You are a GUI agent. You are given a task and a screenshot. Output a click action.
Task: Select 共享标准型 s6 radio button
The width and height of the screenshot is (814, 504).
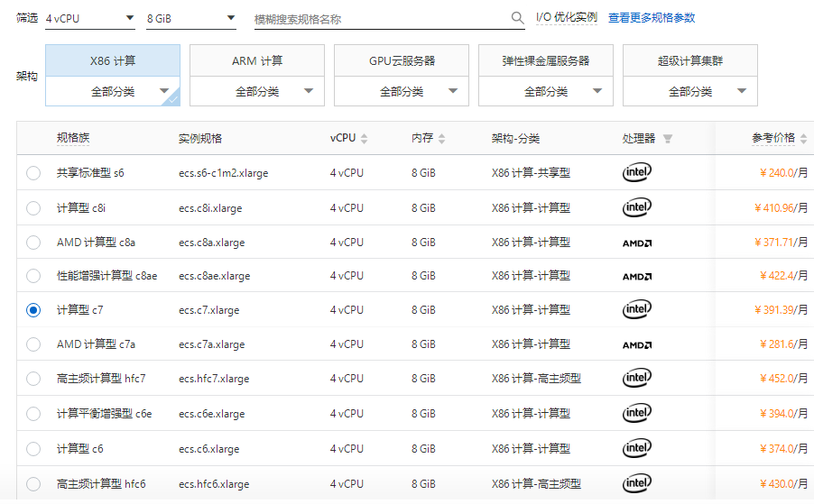coord(33,173)
